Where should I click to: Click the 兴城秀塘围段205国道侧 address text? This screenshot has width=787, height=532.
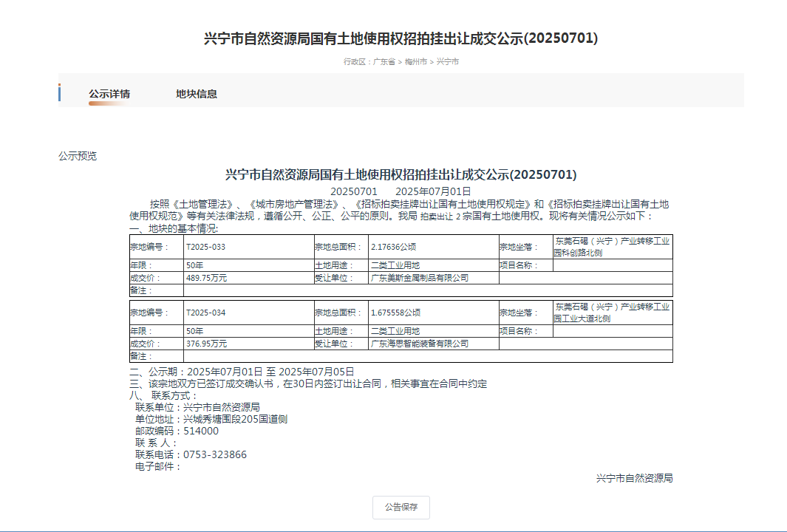pyautogui.click(x=235, y=419)
